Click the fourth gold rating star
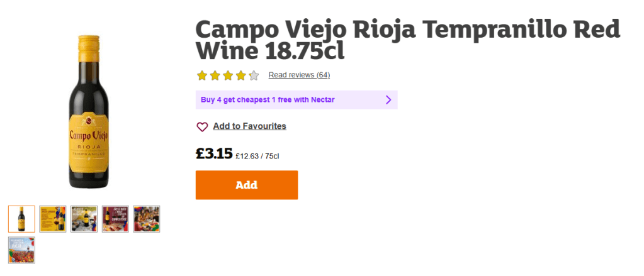The height and width of the screenshot is (276, 644). 240,75
